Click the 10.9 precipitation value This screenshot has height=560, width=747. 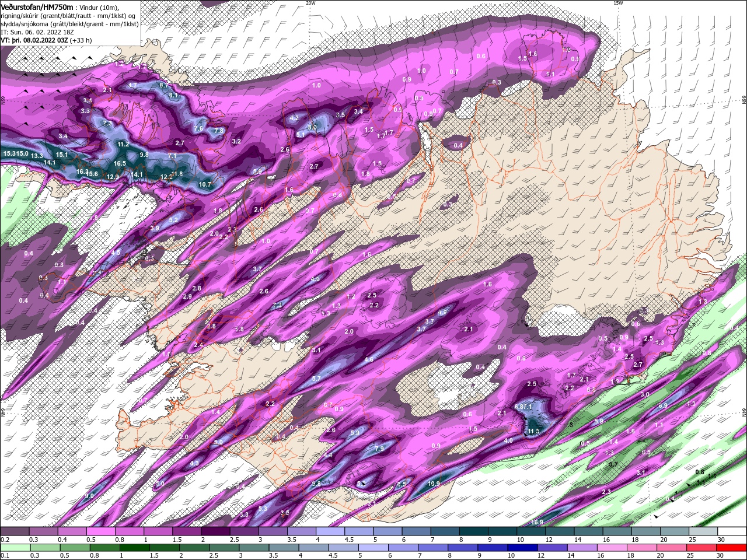(434, 484)
